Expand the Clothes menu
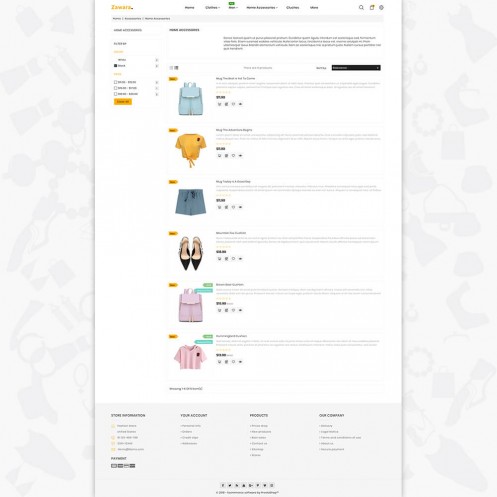Screen dimensions: 497x497 [x=212, y=7]
